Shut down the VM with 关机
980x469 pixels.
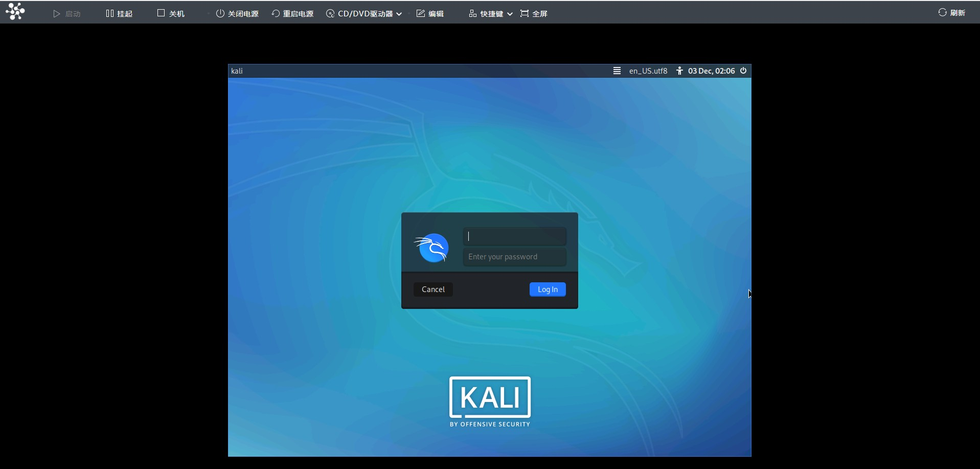coord(171,14)
